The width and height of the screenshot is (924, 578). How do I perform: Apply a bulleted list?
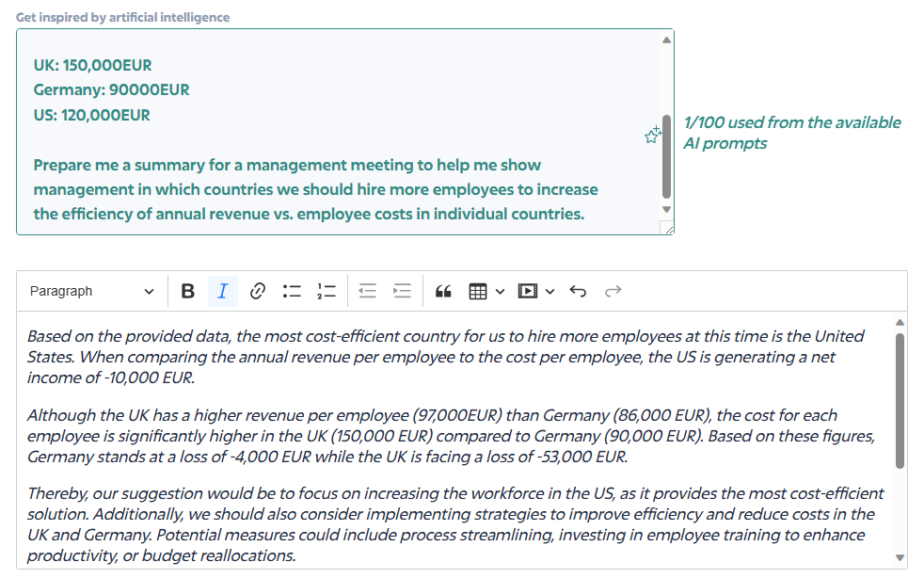[292, 291]
